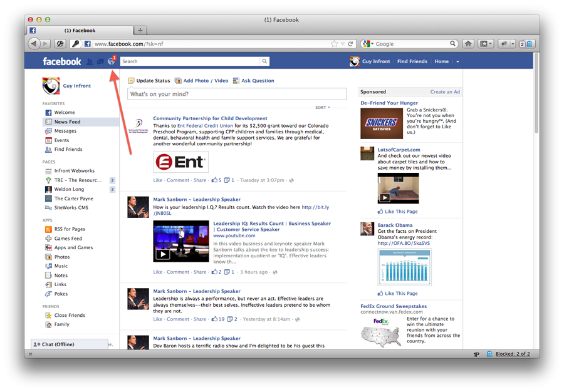The width and height of the screenshot is (564, 392).
Task: Open Infront Webworks page in sidebar
Action: point(75,171)
